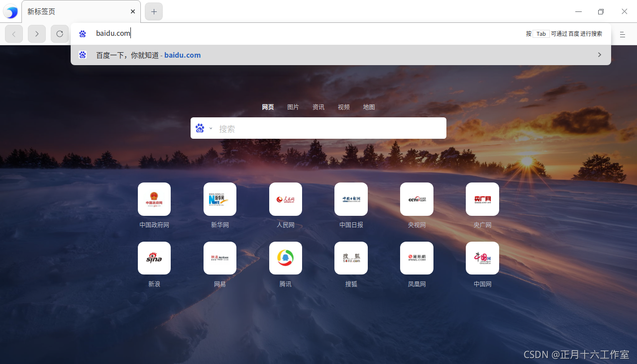The width and height of the screenshot is (637, 364).
Task: Open the 新浪 sina shortcut tile
Action: click(x=154, y=258)
